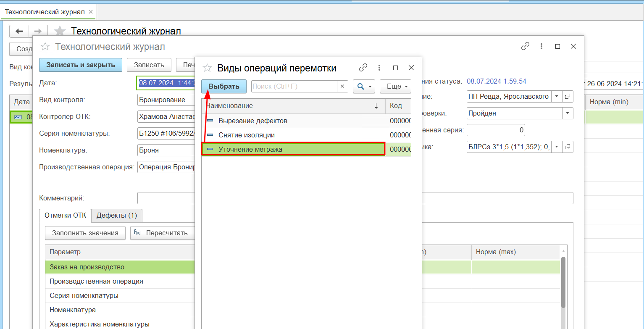Click the Записать и закрыть button
Image resolution: width=644 pixels, height=329 pixels.
(x=80, y=65)
